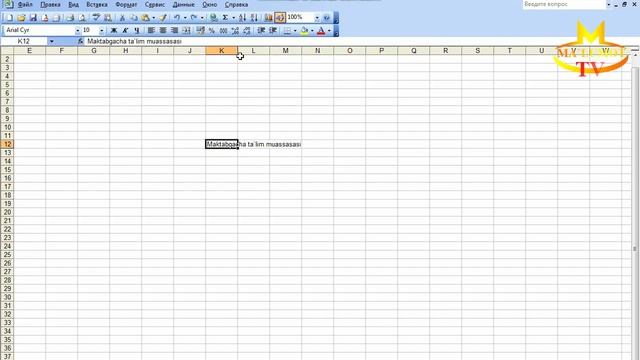640x360 pixels.
Task: Select column K header
Action: (x=222, y=51)
